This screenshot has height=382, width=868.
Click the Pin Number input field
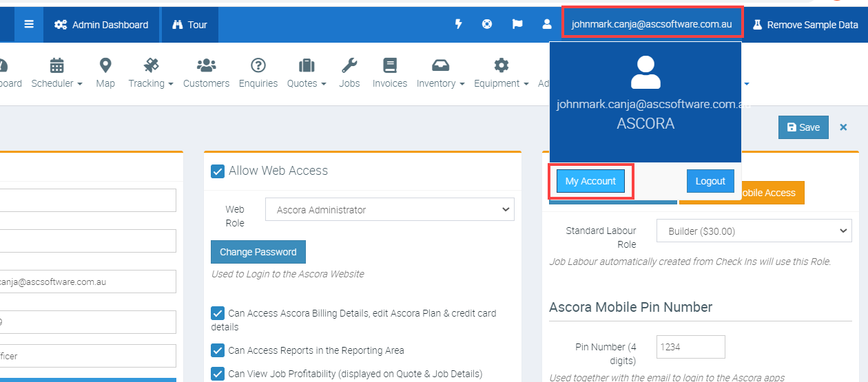tap(690, 348)
